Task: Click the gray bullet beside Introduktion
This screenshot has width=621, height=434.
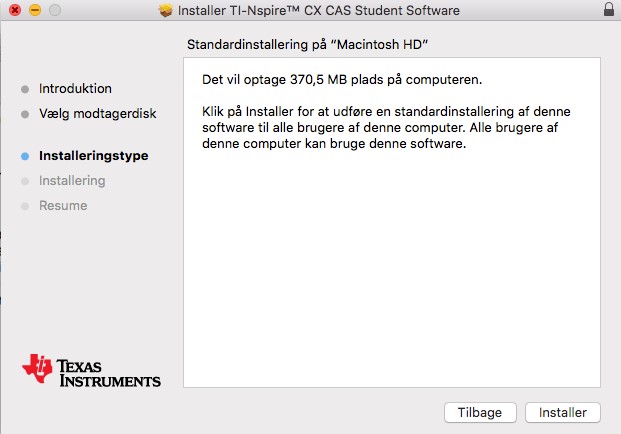Action: click(x=25, y=89)
